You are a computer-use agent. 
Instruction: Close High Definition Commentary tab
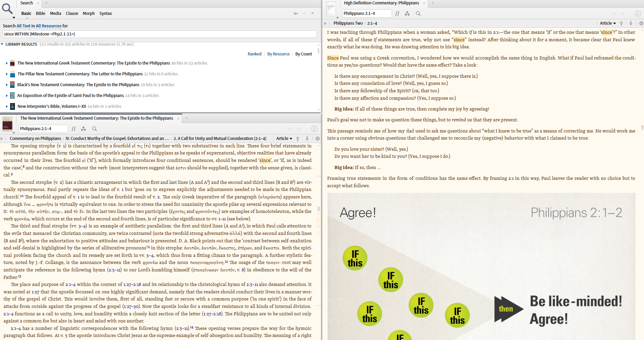[x=424, y=3]
